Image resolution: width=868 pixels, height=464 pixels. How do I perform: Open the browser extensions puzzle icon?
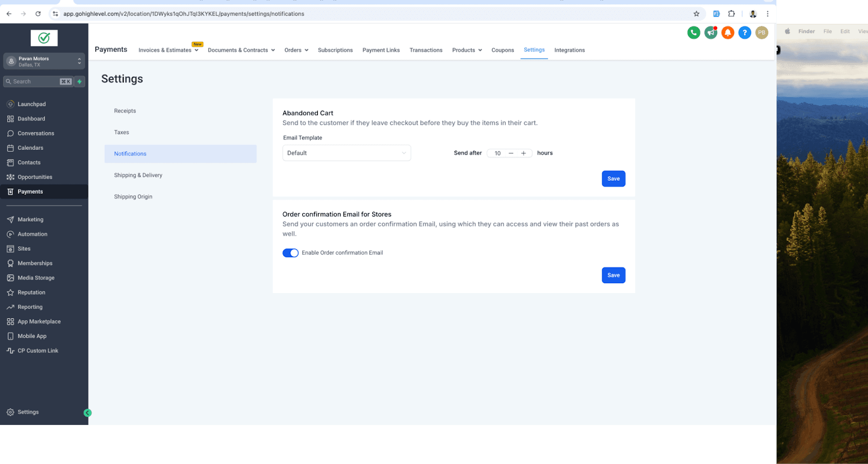tap(731, 14)
